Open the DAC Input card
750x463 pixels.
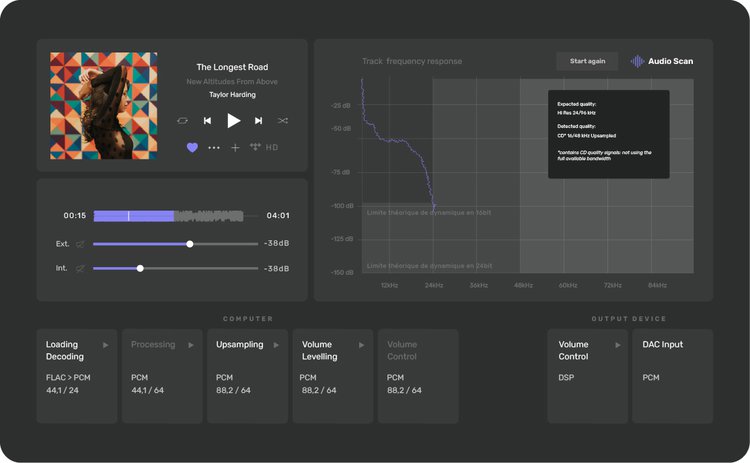(x=672, y=375)
